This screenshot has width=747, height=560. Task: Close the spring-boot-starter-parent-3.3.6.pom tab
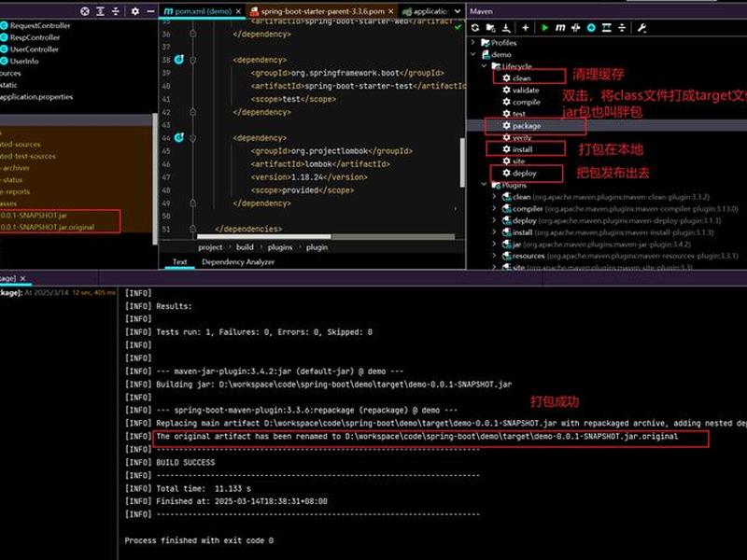click(x=390, y=11)
